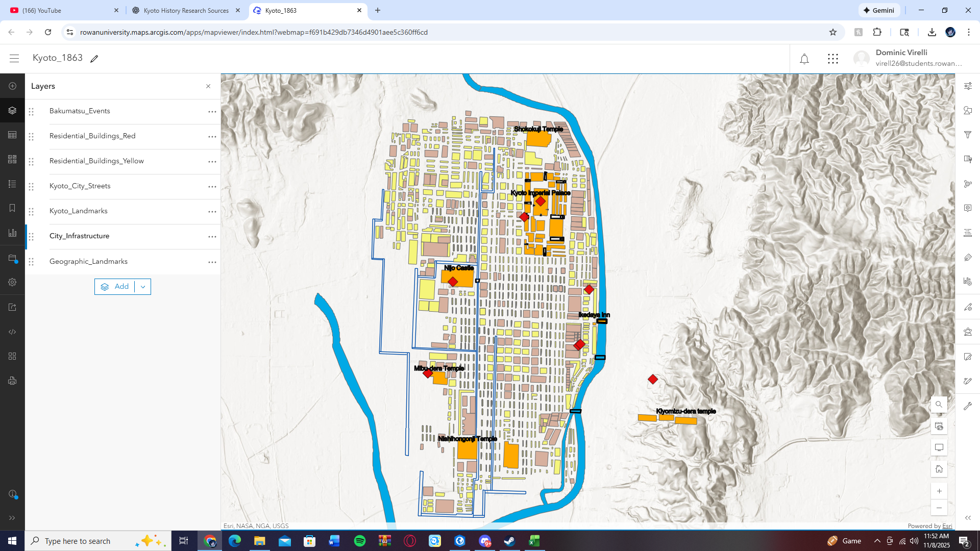Click the Esri attribution link

[x=947, y=526]
